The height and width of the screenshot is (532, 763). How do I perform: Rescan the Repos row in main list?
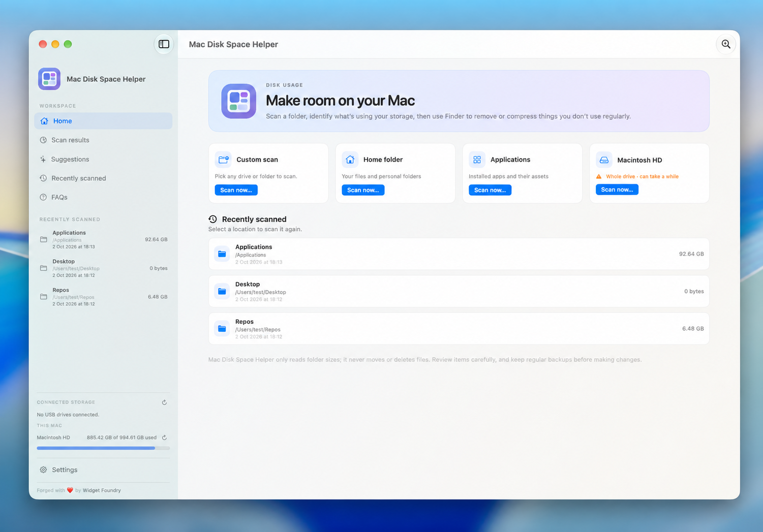(459, 329)
